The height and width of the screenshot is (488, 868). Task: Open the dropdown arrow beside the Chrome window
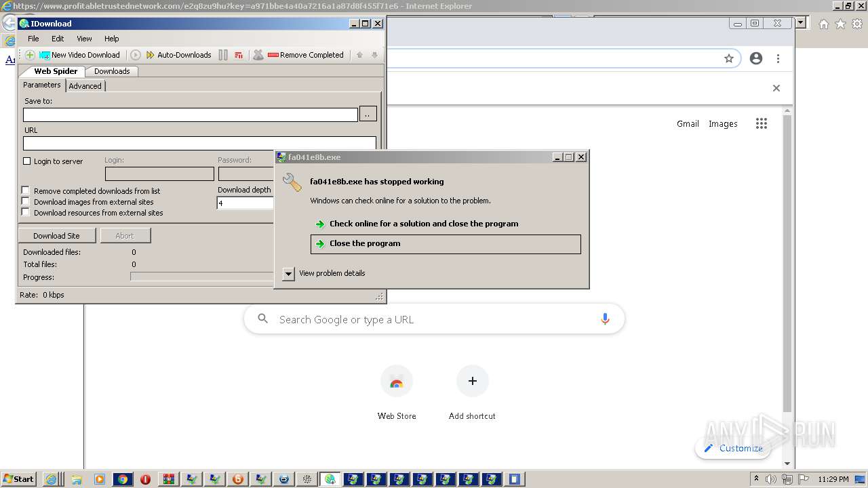[x=801, y=23]
